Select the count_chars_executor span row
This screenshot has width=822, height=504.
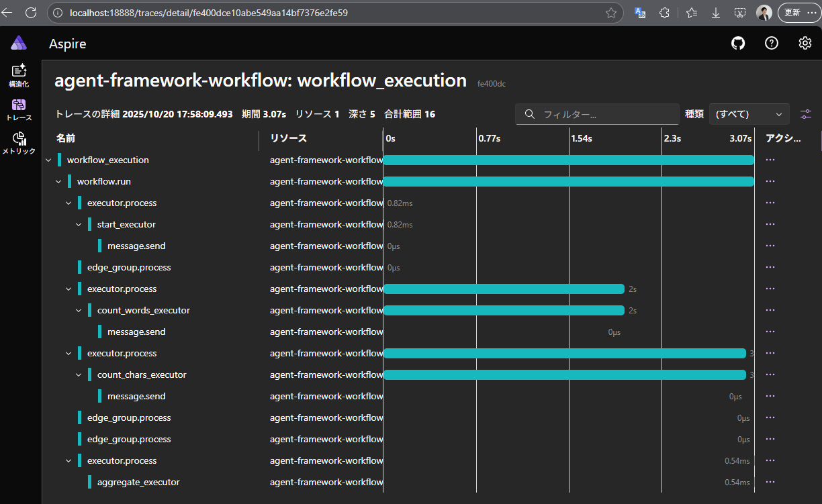142,375
